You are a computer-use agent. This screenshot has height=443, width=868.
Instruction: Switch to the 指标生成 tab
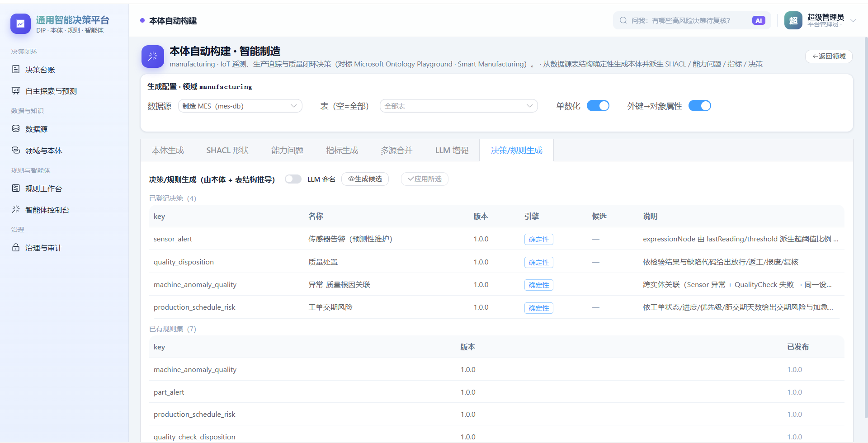(x=342, y=151)
